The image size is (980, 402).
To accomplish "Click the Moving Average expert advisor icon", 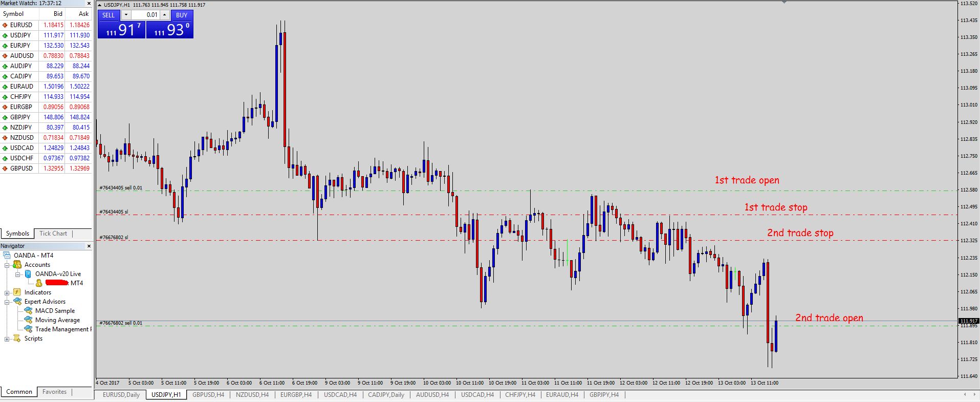I will coord(28,320).
